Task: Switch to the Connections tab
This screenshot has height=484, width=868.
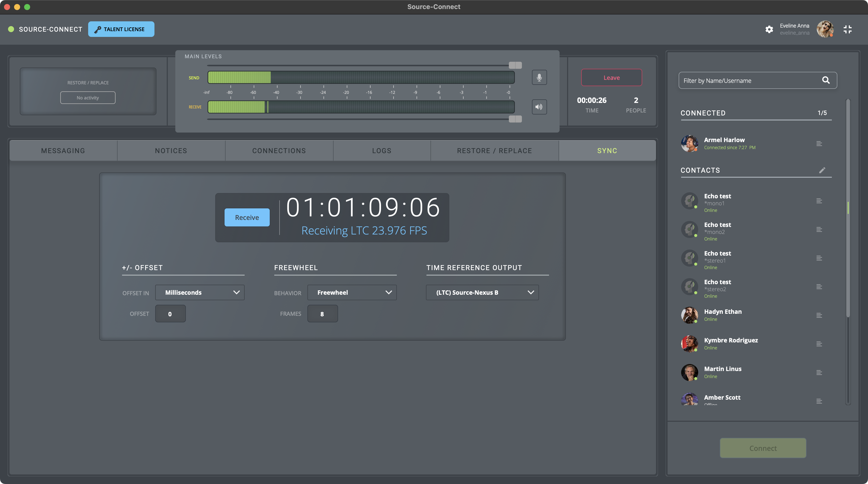Action: 279,151
